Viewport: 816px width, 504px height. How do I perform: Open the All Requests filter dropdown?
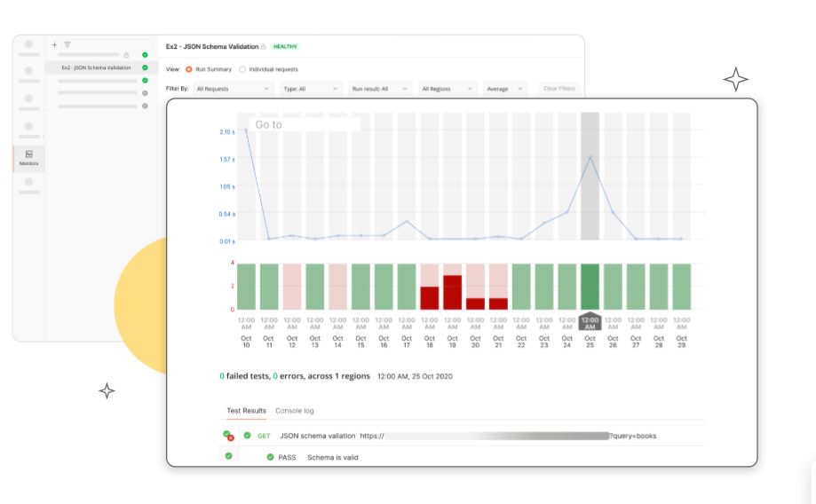[234, 89]
